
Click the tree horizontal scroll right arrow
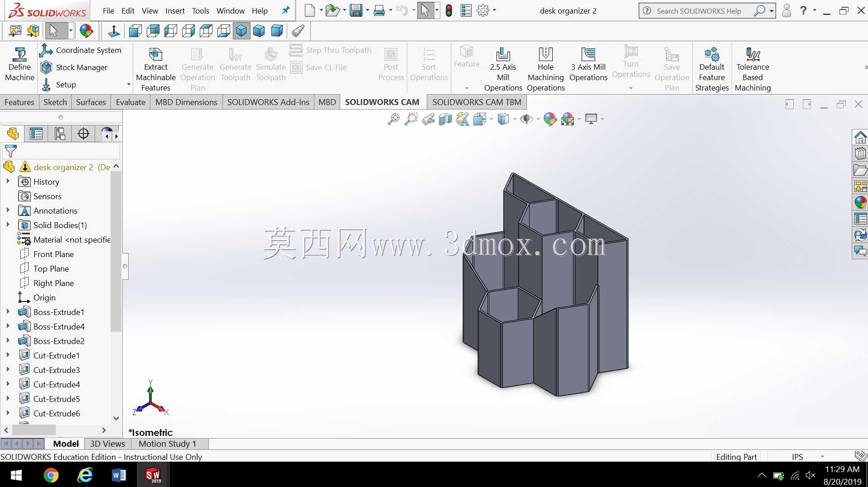pyautogui.click(x=104, y=430)
